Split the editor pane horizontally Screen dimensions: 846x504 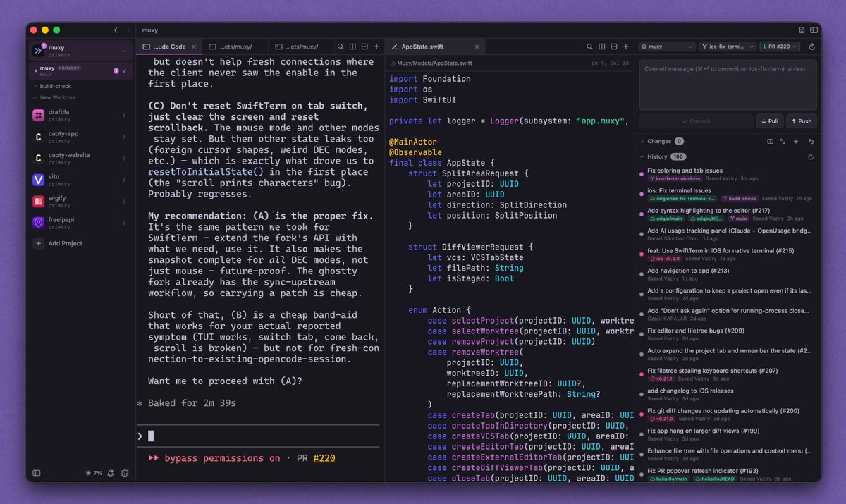tap(614, 47)
